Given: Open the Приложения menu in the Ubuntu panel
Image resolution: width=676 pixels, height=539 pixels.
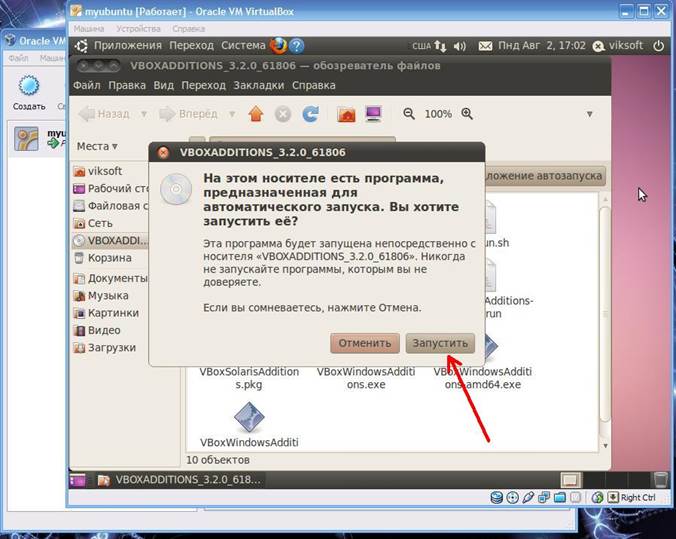Looking at the screenshot, I should click(128, 45).
